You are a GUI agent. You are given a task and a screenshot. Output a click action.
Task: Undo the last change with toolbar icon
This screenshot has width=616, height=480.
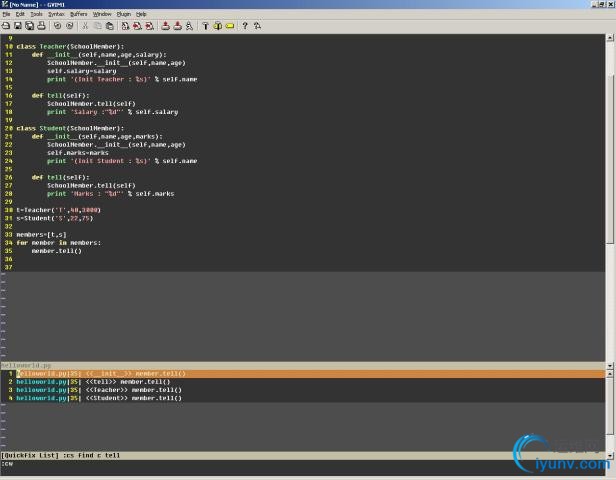[x=57, y=25]
